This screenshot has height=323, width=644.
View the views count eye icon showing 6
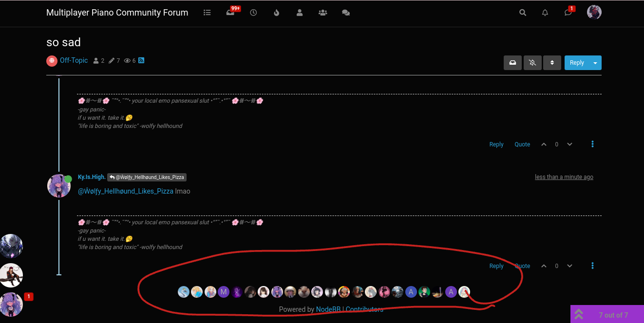(127, 61)
